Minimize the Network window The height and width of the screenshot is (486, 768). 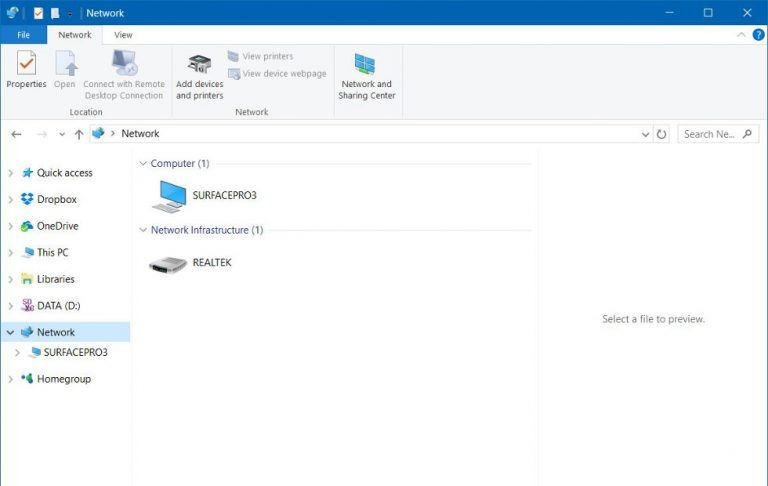coord(670,13)
